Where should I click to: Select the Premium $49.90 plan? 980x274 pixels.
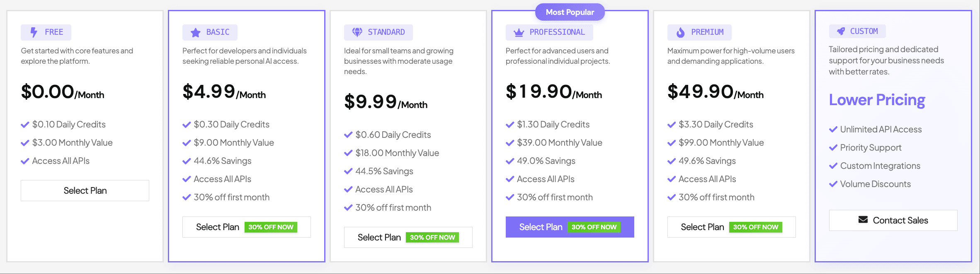[702, 227]
